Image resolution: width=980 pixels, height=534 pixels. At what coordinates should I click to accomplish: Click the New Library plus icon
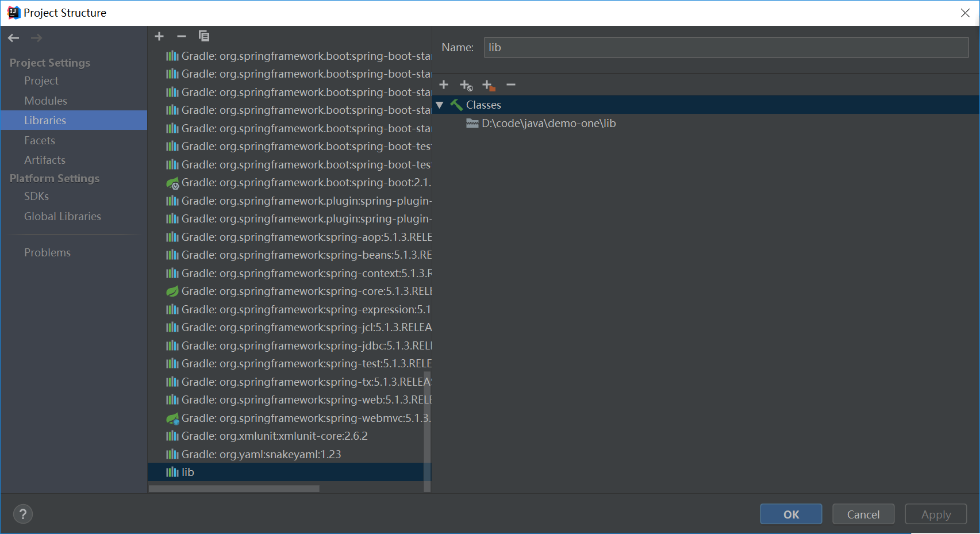(159, 36)
